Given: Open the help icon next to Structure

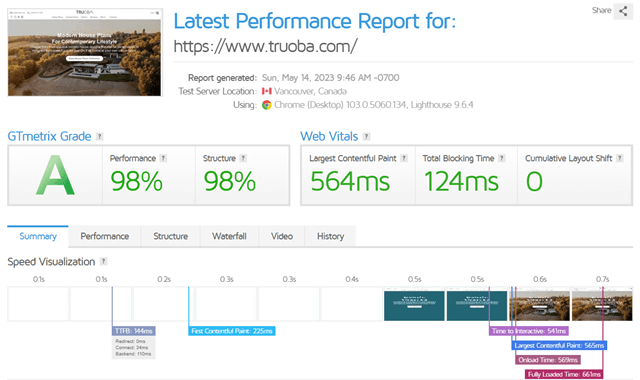Looking at the screenshot, I should [243, 158].
